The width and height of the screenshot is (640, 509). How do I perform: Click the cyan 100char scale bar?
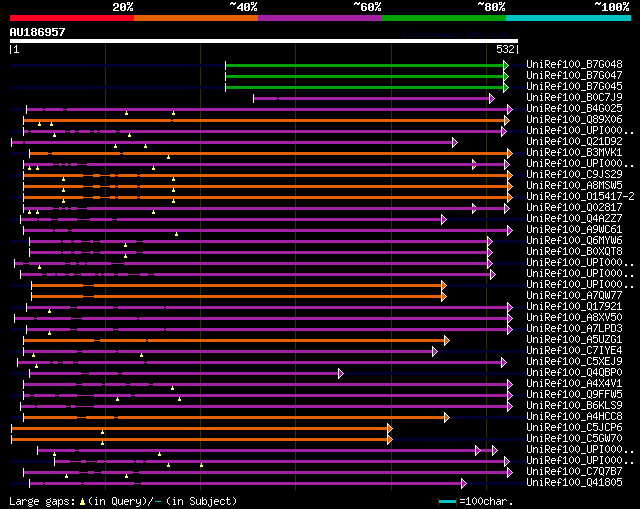(x=447, y=501)
